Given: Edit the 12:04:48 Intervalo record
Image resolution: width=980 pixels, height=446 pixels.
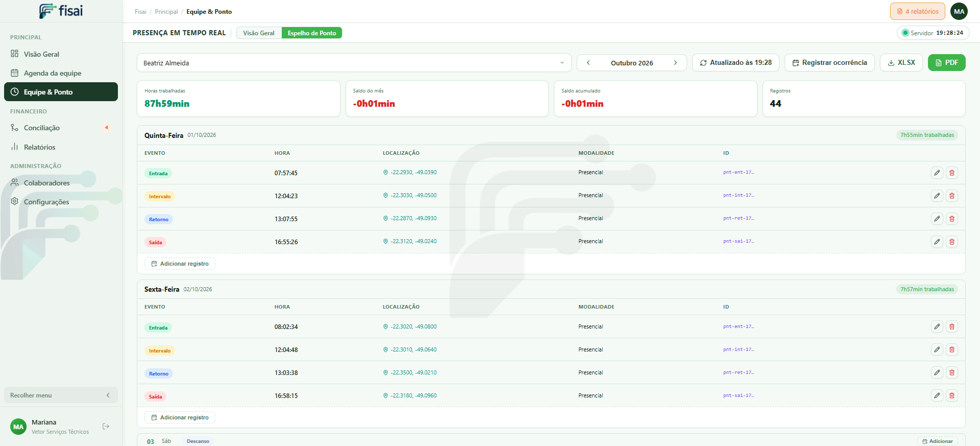Looking at the screenshot, I should click(937, 349).
